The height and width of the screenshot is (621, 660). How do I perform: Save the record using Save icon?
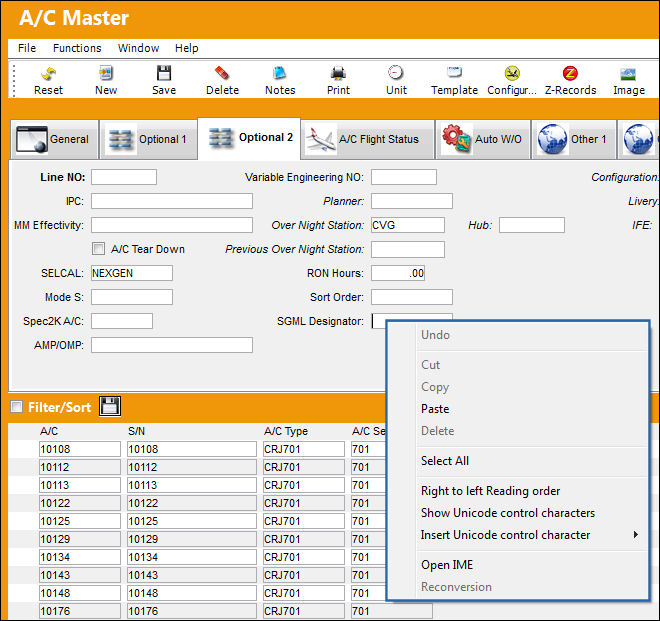point(164,73)
